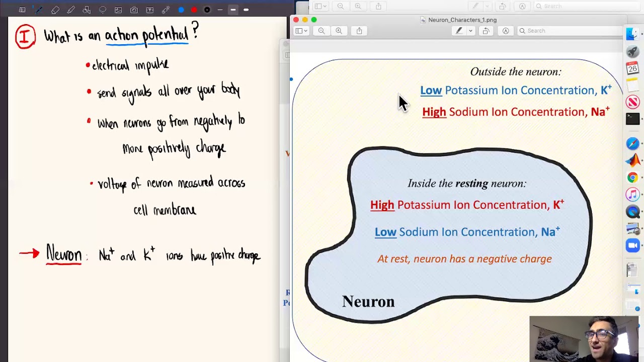The image size is (644, 362).
Task: Click the handwritten 'electrical impulse' bullet
Action: point(130,66)
